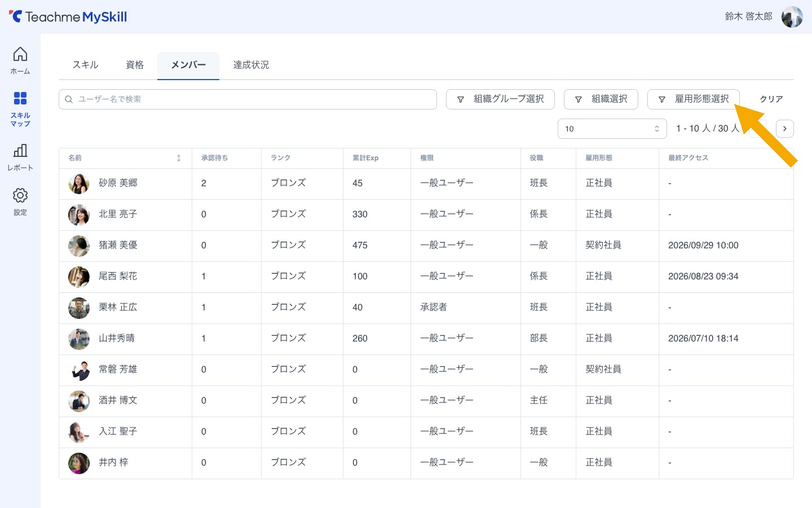This screenshot has width=812, height=508.
Task: Click 栗林 正広's avatar
Action: 79,308
